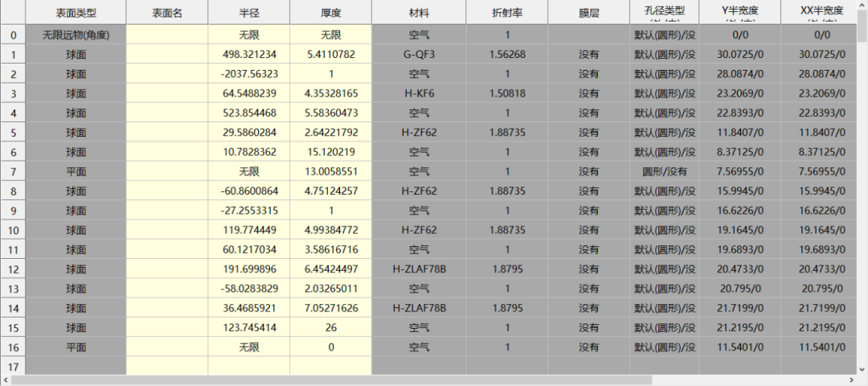This screenshot has width=868, height=386.
Task: Select the 膜层 column header
Action: point(589,12)
